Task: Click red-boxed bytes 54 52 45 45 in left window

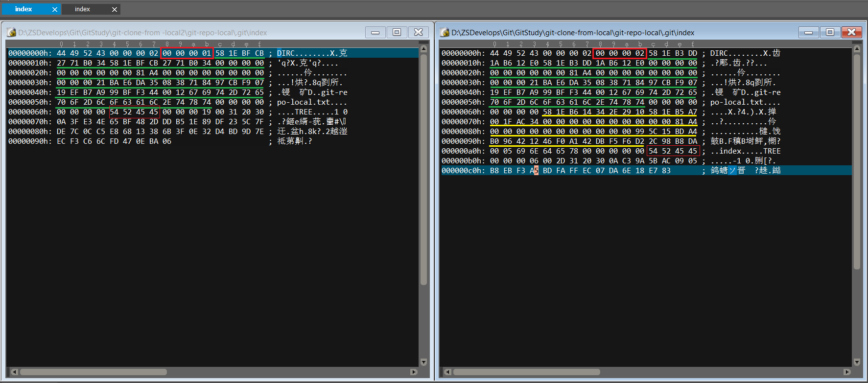Action: [x=134, y=112]
